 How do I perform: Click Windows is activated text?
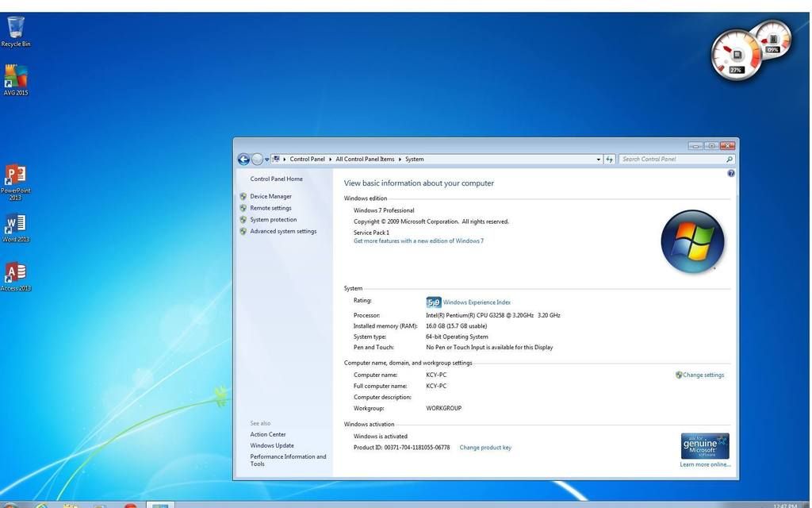click(380, 437)
